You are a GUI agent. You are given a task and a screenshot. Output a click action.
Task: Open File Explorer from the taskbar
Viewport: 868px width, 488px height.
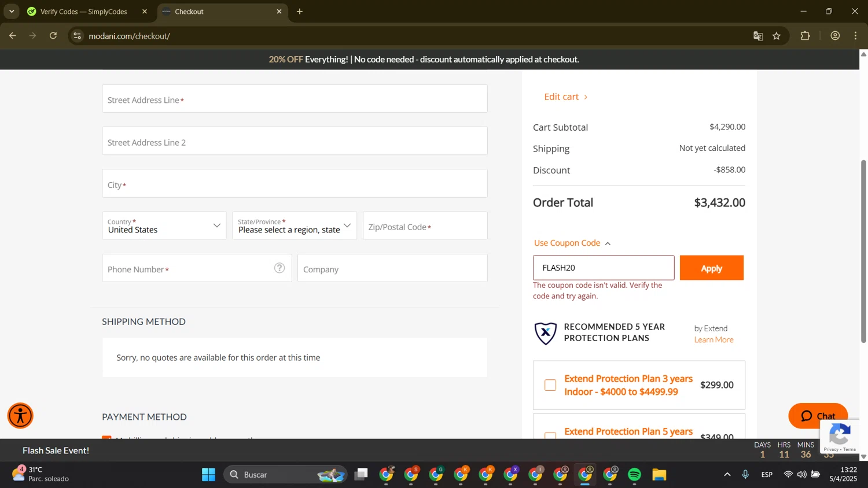660,475
